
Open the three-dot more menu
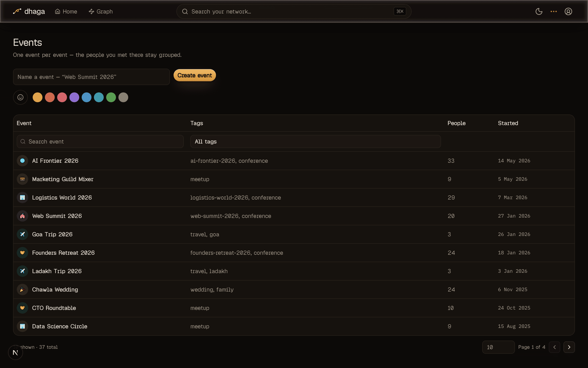click(x=553, y=11)
